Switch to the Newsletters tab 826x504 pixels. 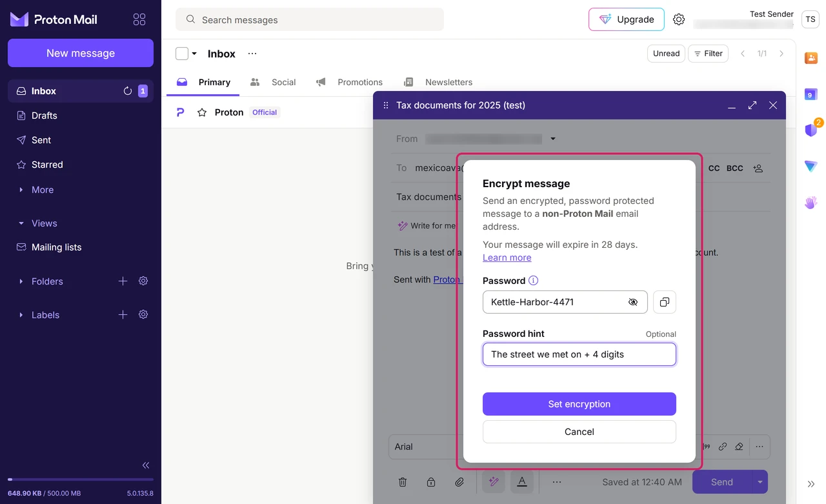(438, 82)
